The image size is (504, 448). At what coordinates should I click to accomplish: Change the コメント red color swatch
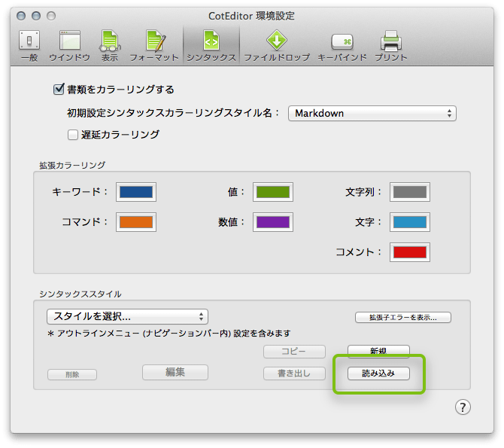tap(410, 252)
